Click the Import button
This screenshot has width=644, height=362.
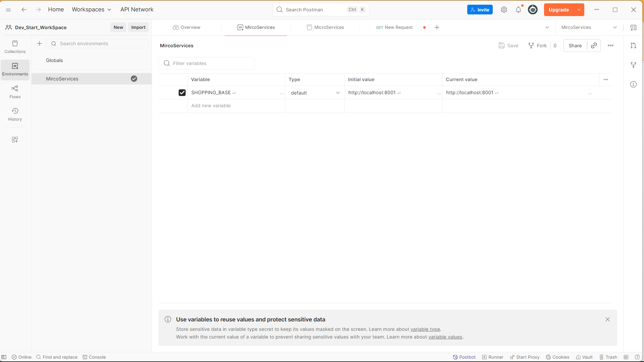coord(138,27)
